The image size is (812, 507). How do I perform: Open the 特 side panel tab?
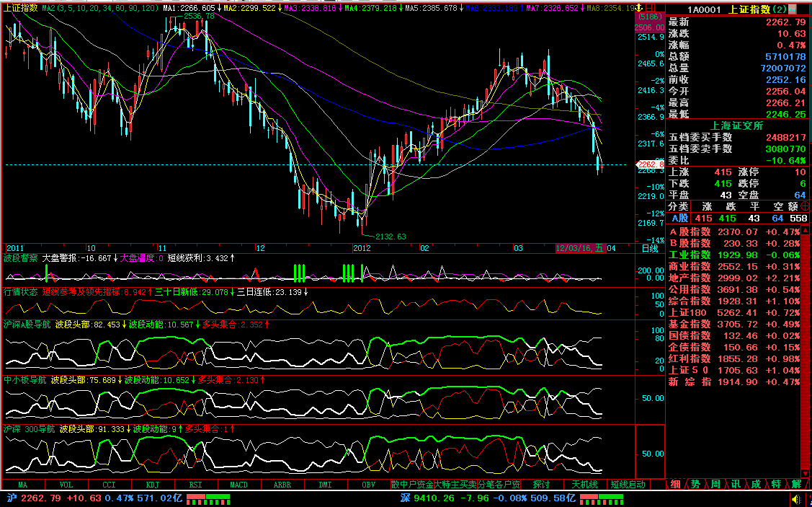pos(776,484)
